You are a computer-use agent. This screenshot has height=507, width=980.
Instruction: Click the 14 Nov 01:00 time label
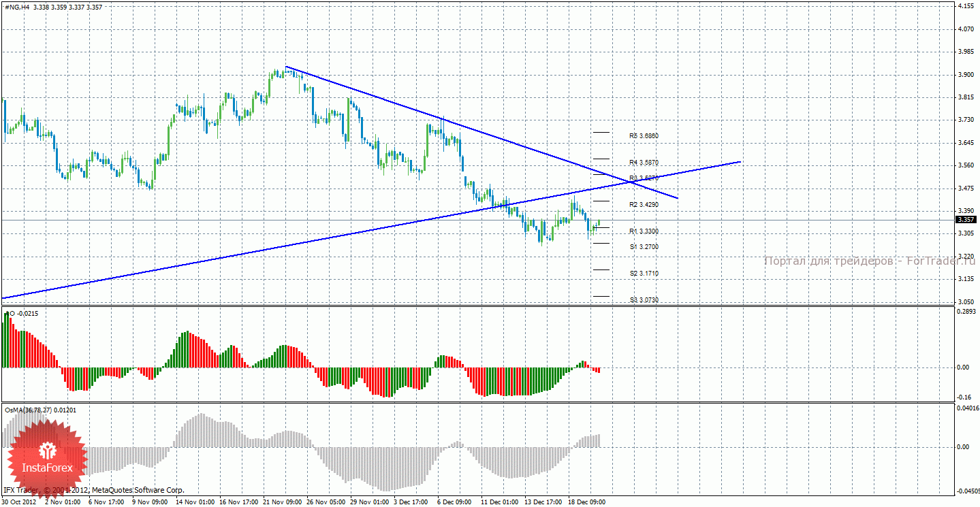[x=194, y=502]
